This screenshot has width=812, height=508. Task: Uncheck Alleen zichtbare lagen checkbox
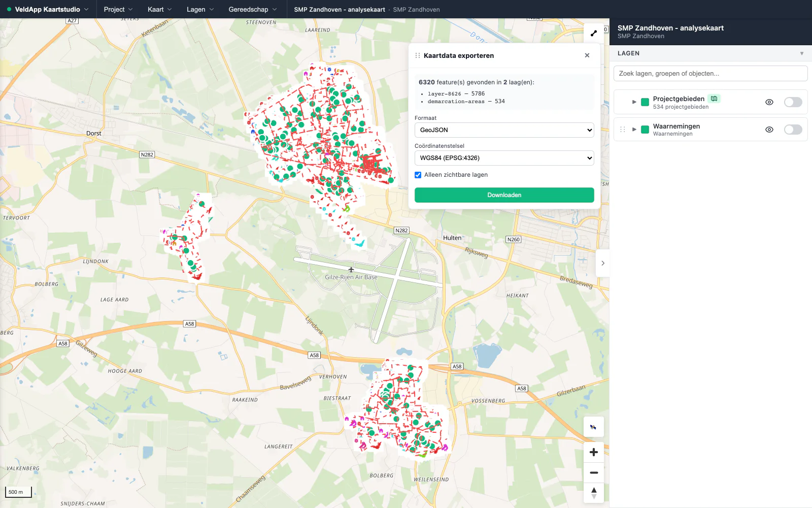coord(418,175)
